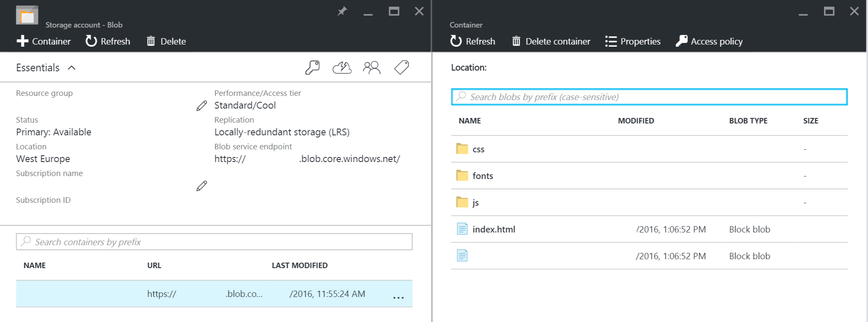Open the ellipsis menu on container row
The height and width of the screenshot is (322, 868).
[398, 297]
